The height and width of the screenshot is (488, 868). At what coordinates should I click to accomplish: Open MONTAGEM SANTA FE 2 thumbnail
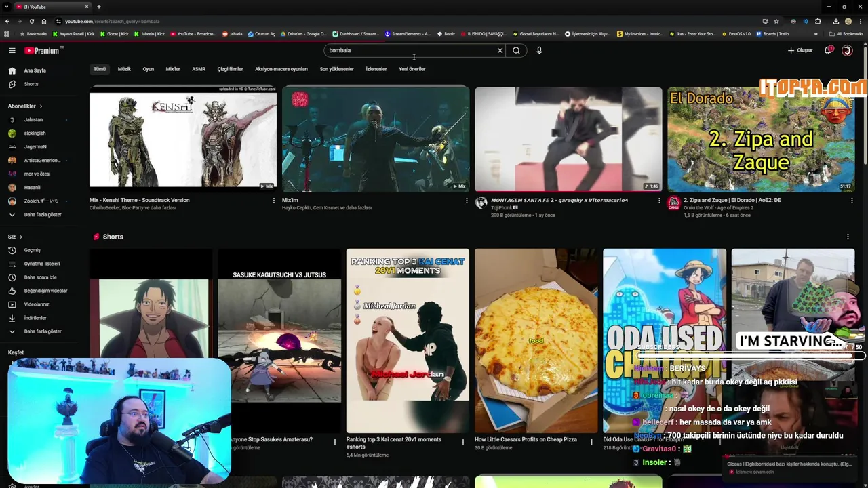[x=568, y=139]
